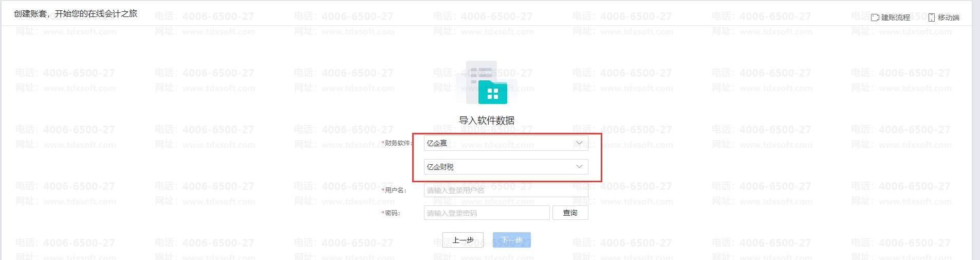The height and width of the screenshot is (260, 980).
Task: Click the phone icon beside 移动端
Action: 932,18
